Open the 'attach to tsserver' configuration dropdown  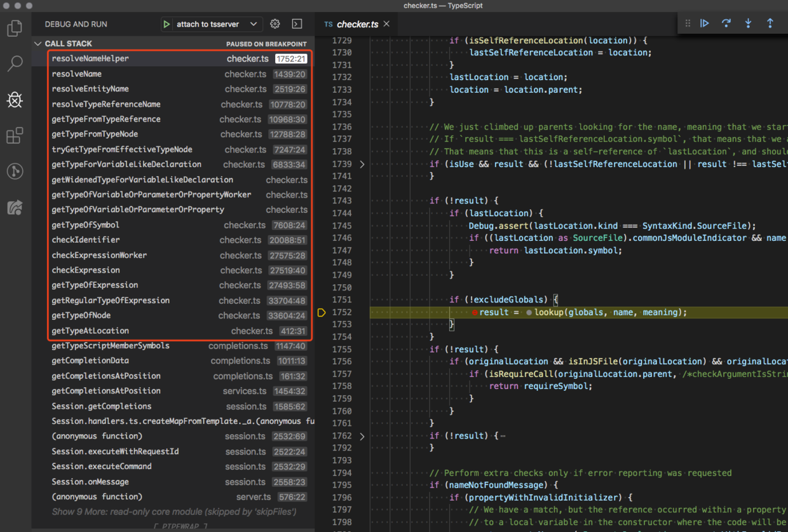[x=217, y=24]
